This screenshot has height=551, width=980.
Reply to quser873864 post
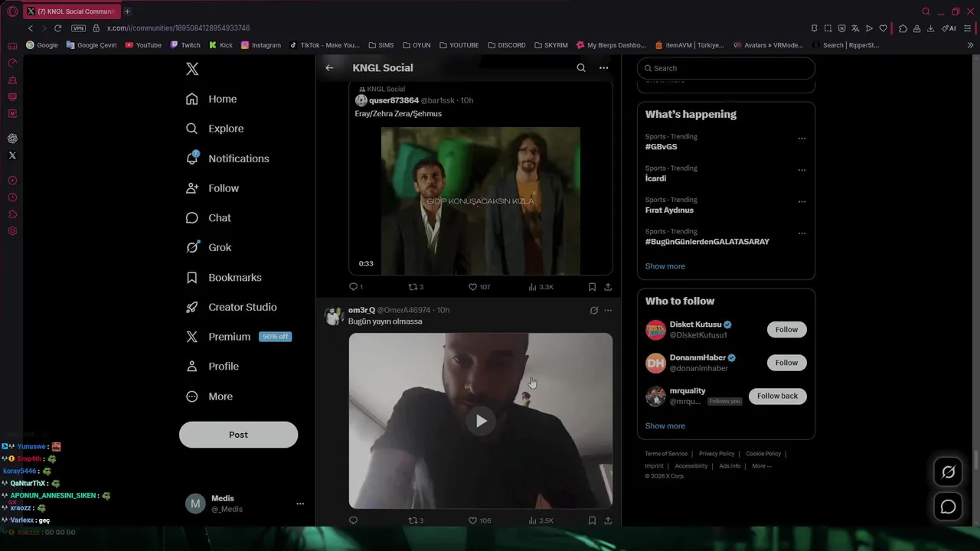[355, 287]
